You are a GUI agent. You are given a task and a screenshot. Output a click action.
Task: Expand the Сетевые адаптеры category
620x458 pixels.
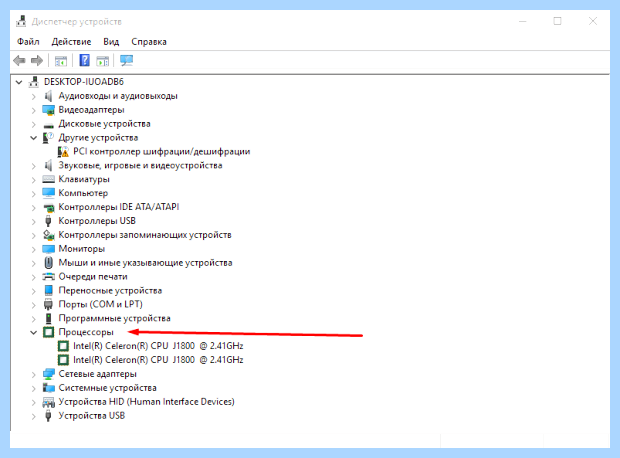(x=34, y=374)
